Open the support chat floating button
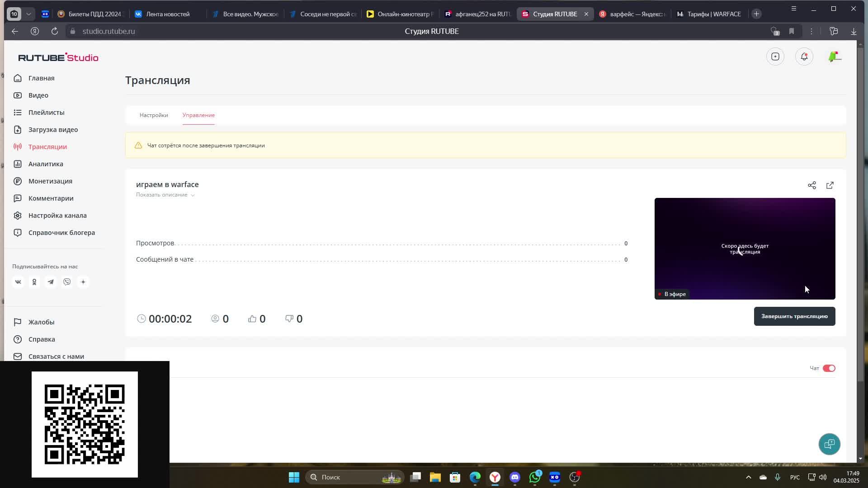This screenshot has width=868, height=488. click(x=829, y=444)
